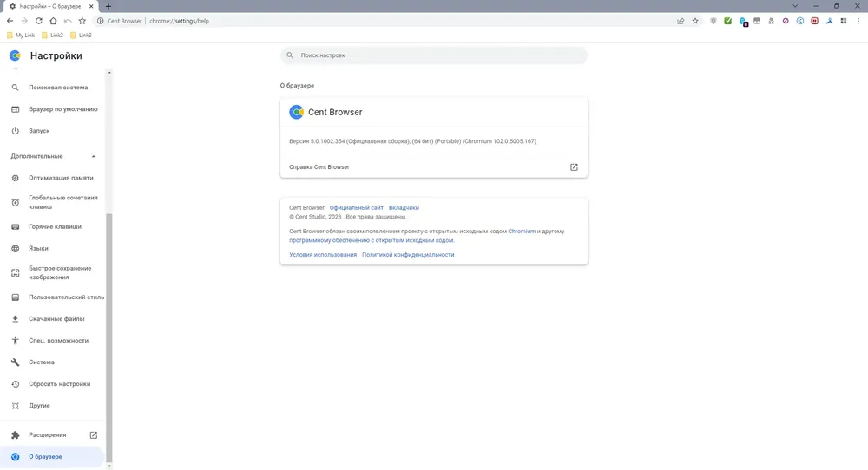This screenshot has height=470, width=868.
Task: Click the share page icon in address bar
Action: tap(681, 21)
